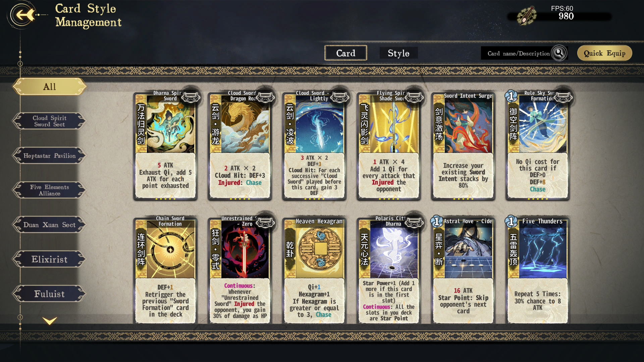Filter by Heptastar Pavilion
Image resolution: width=644 pixels, height=362 pixels.
[x=49, y=156]
